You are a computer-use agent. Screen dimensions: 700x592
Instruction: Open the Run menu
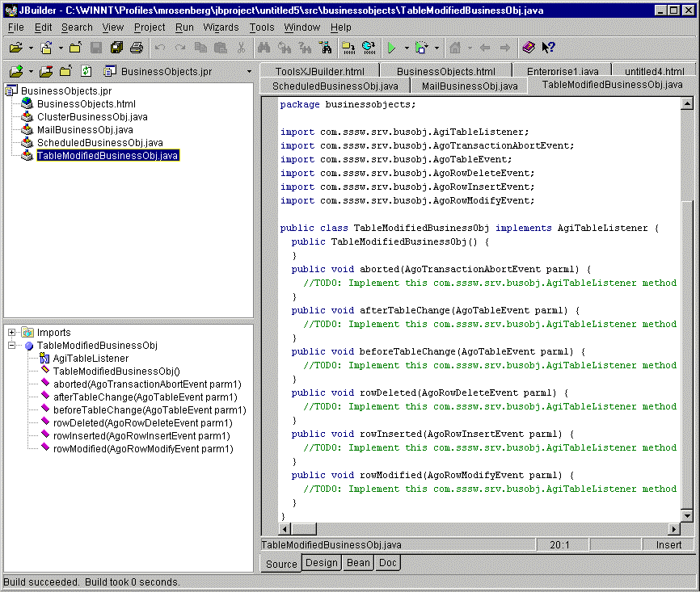184,27
